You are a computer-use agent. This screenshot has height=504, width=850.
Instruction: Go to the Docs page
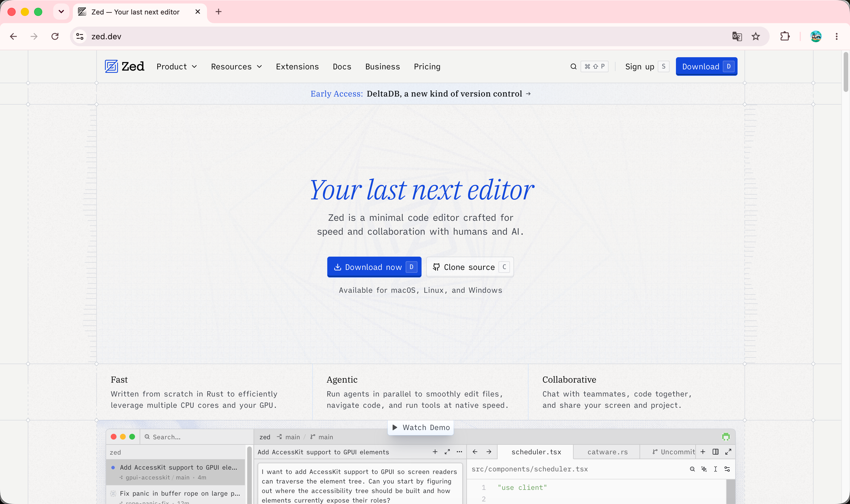342,66
